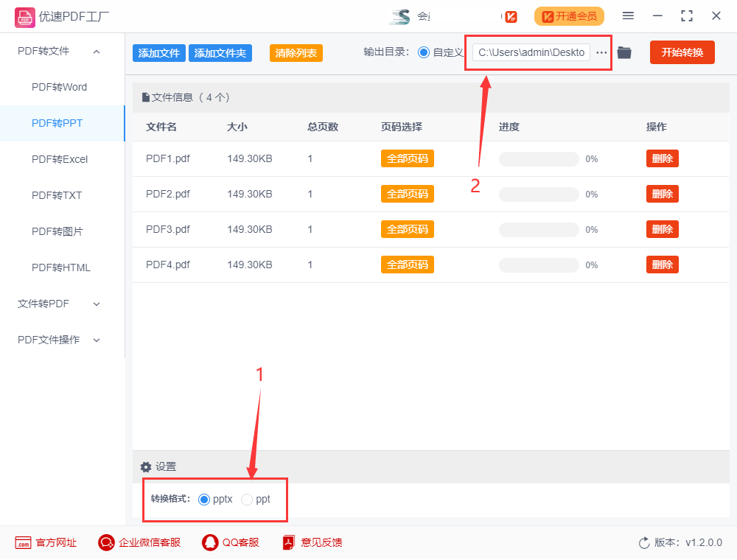
Task: Open the hamburger main menu icon
Action: point(628,16)
